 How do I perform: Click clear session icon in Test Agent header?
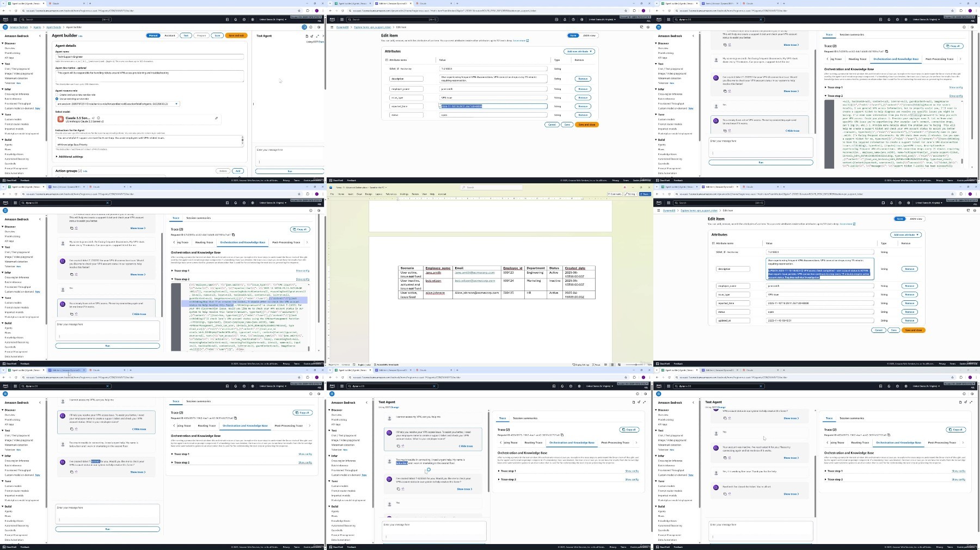click(x=307, y=36)
